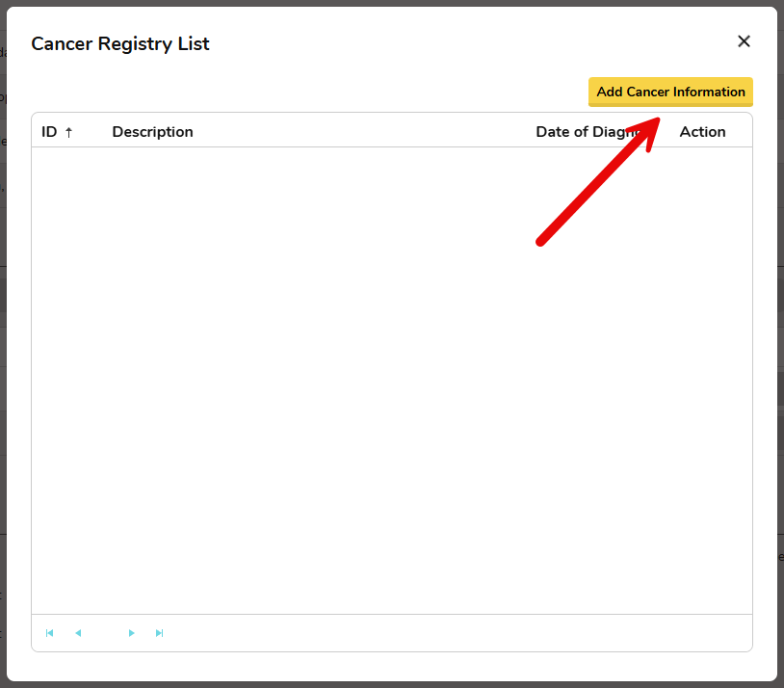Click the Add Cancer Information button
784x688 pixels.
pos(670,92)
